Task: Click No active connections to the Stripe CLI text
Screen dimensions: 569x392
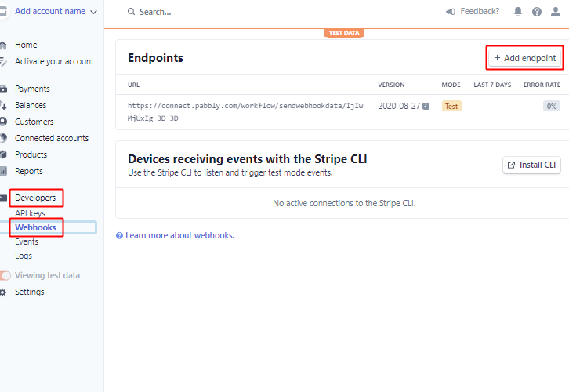Action: 344,203
